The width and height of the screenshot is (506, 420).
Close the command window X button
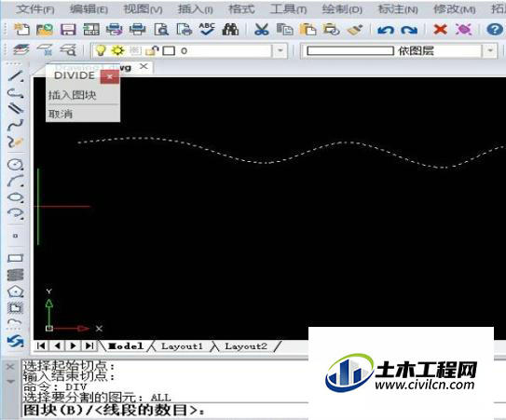pyautogui.click(x=10, y=367)
